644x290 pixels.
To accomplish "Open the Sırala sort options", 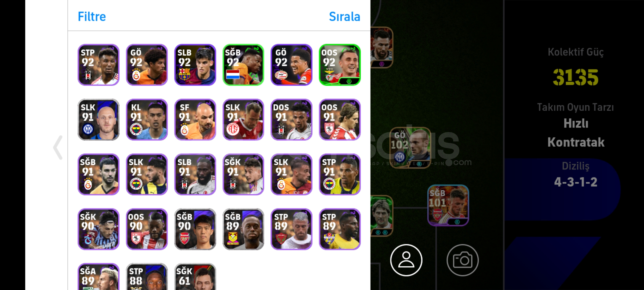I will click(345, 17).
